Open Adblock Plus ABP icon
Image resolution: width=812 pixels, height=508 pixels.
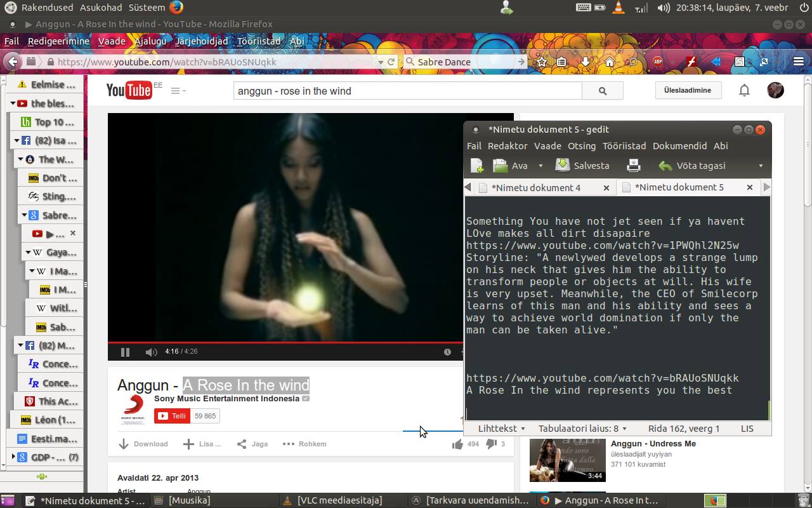[x=658, y=62]
